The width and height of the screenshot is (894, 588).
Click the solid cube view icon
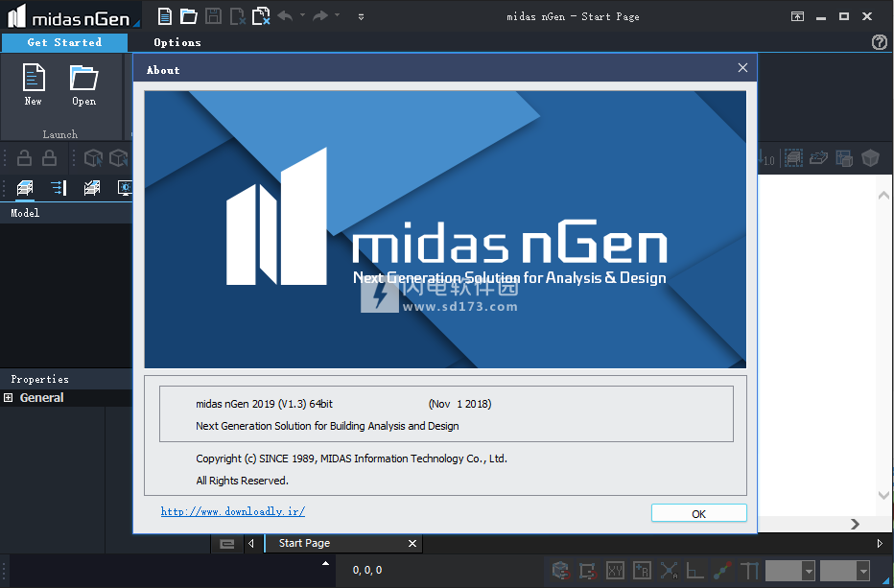870,158
